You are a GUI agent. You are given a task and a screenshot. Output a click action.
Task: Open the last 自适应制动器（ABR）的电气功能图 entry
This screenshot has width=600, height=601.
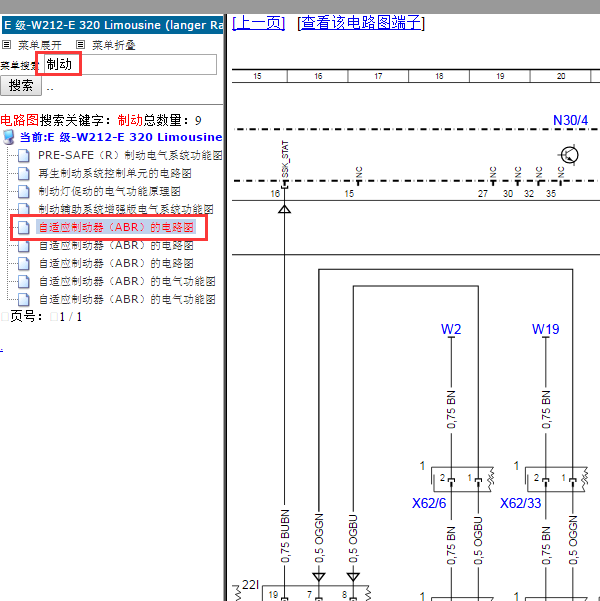pyautogui.click(x=126, y=299)
